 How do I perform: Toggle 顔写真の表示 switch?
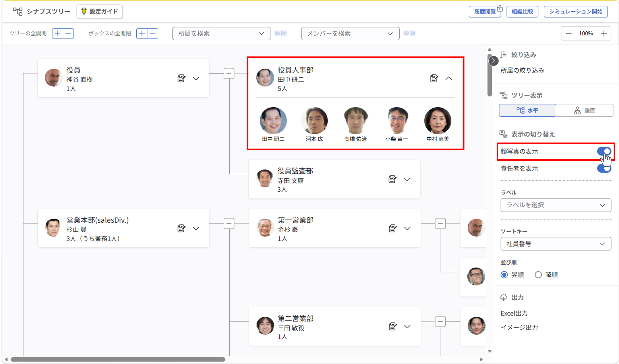(604, 151)
